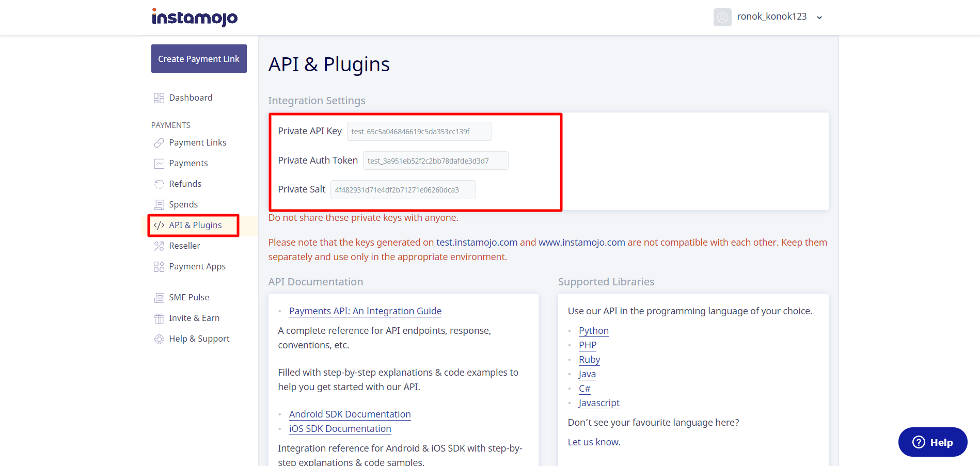Click the Private Salt field
Viewport: 980px width, 466px height.
[x=402, y=190]
